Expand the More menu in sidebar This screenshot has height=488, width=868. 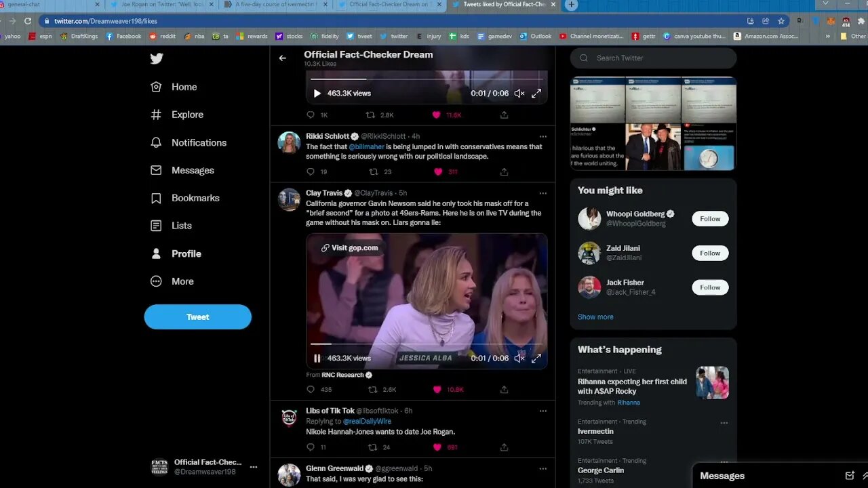(172, 281)
